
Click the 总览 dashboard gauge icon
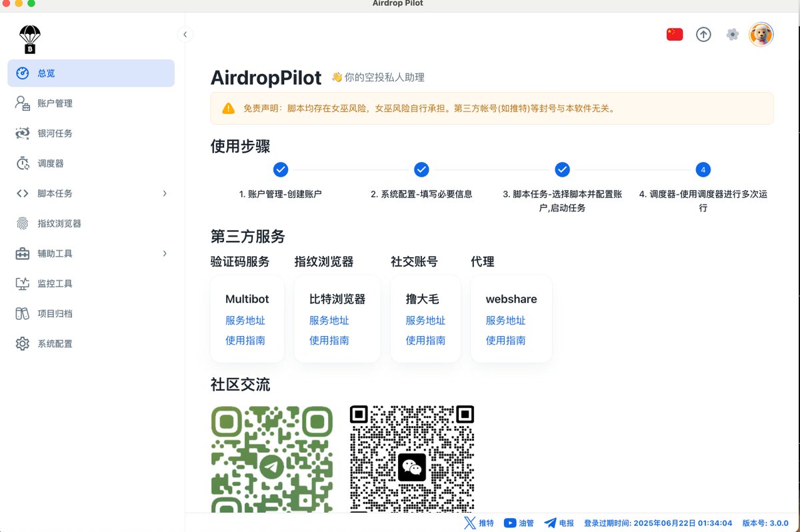click(23, 73)
